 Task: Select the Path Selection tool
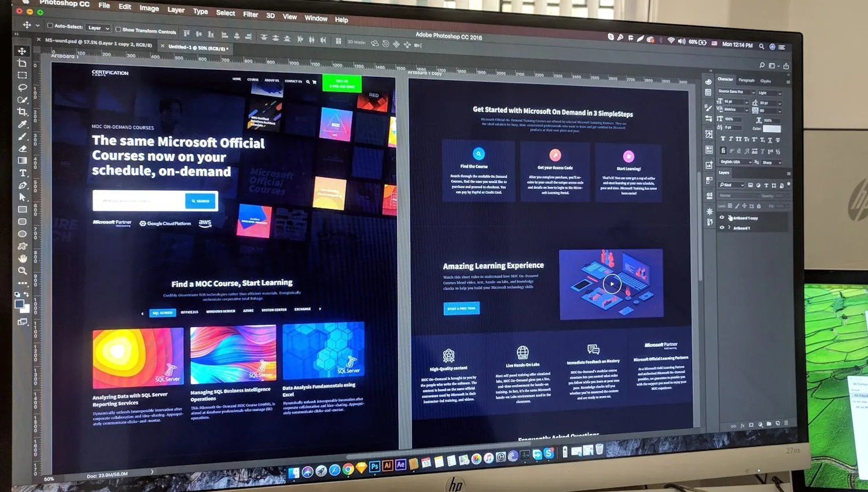click(22, 198)
